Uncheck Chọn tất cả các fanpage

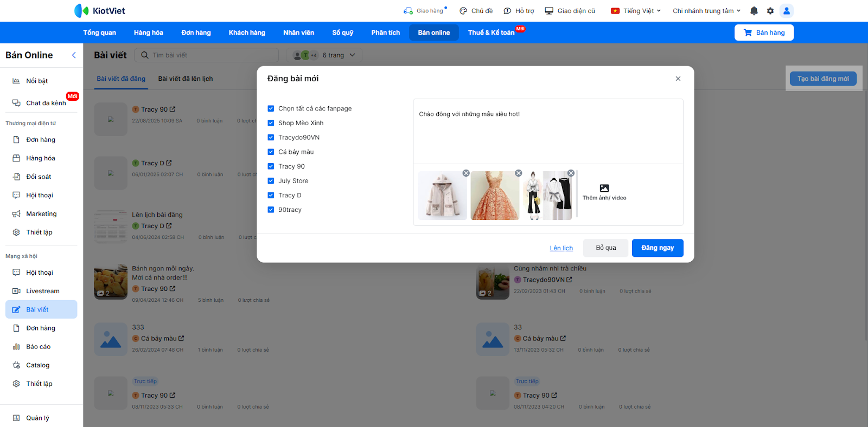tap(271, 108)
